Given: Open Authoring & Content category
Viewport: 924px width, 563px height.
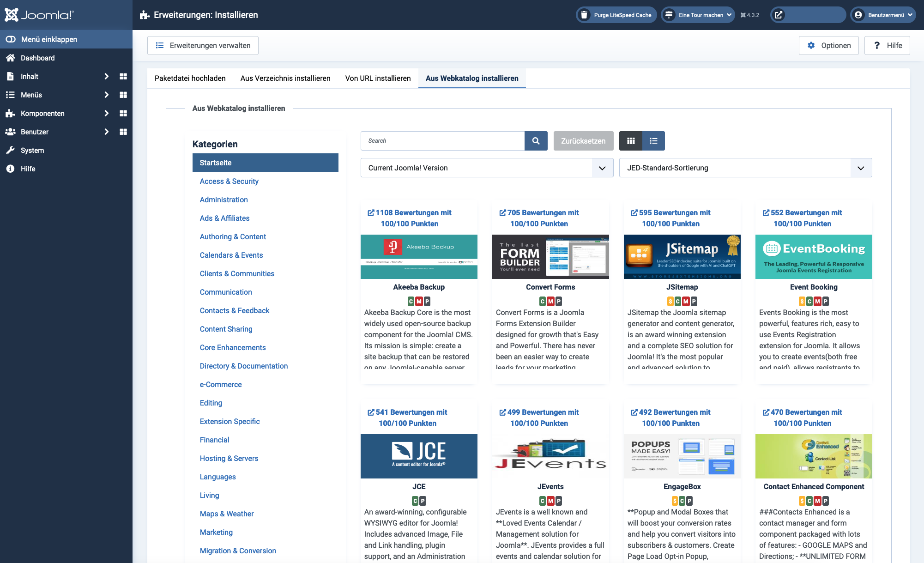Looking at the screenshot, I should pos(233,236).
